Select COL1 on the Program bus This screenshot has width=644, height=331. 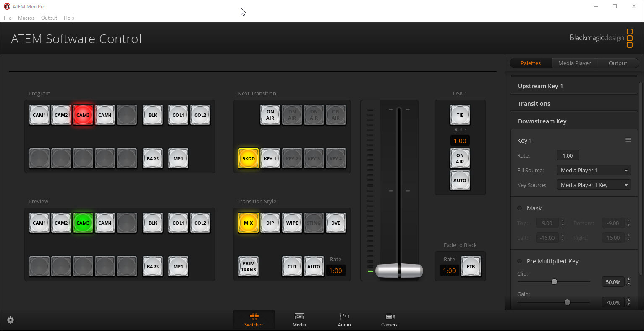pyautogui.click(x=178, y=115)
